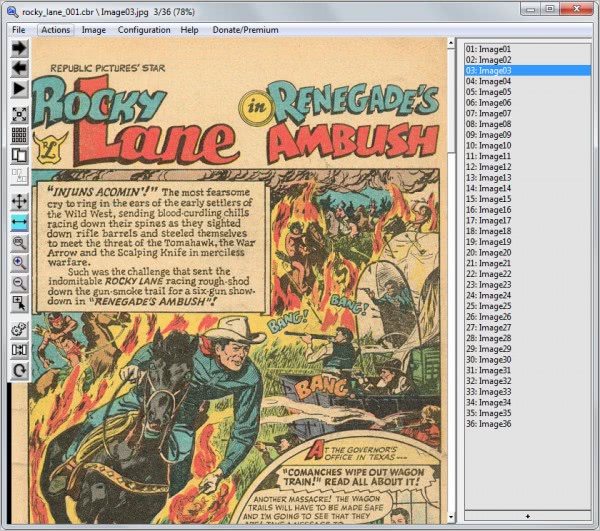Click the zoom out magnifier icon
600x531 pixels.
(19, 284)
